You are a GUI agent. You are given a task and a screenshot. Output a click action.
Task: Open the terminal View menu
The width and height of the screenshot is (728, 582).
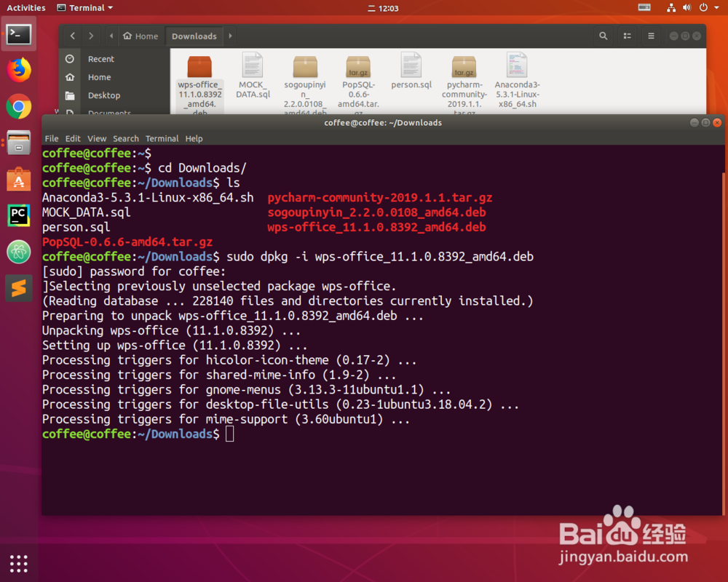pos(97,138)
